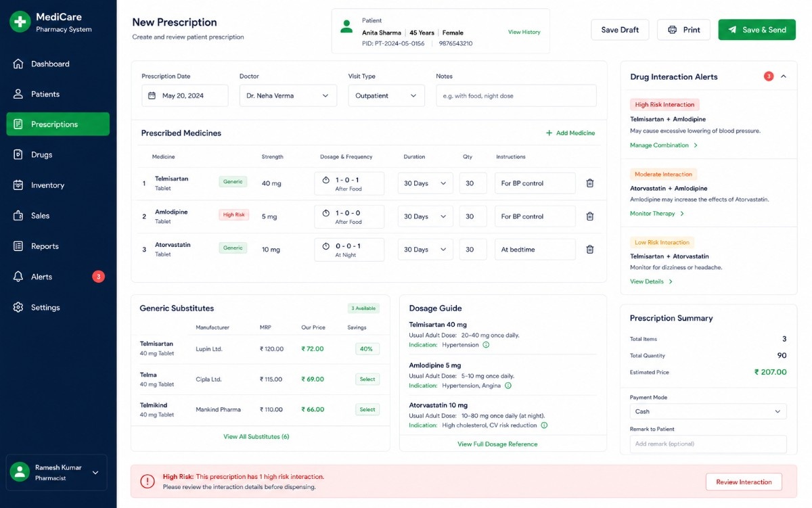Screen dimensions: 812x508
Task: Click the Manage Combination link
Action: pos(664,145)
